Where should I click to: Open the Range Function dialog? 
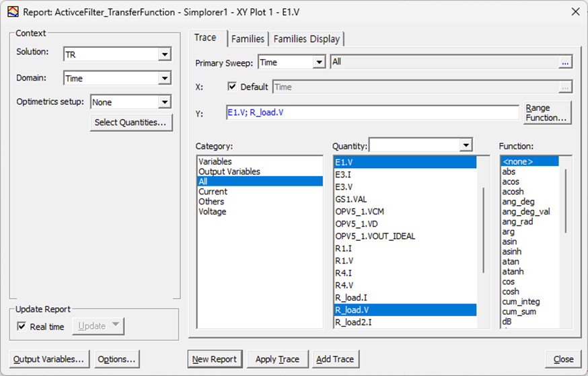click(x=546, y=112)
